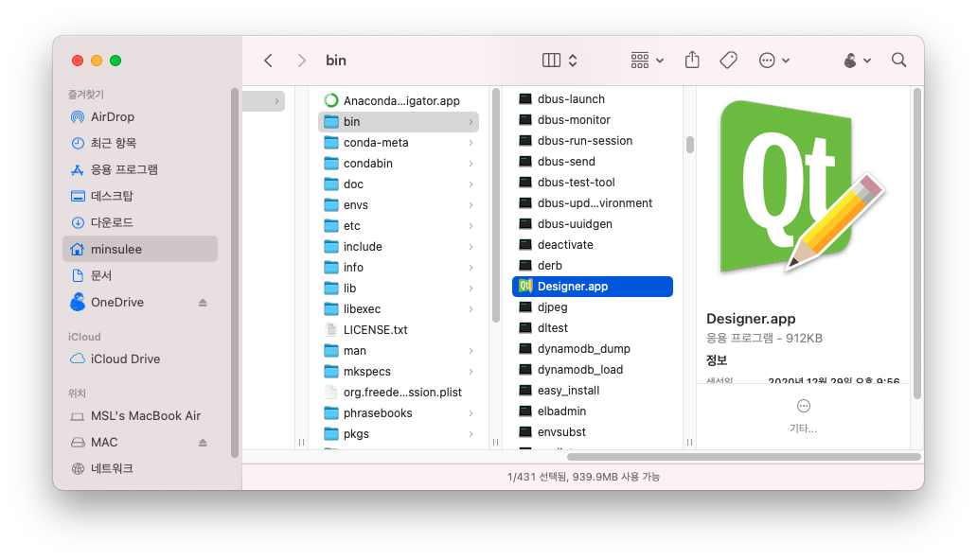Screen dimensions: 977x560
Task: Open iCloud Drive in the sidebar
Action: pos(140,359)
